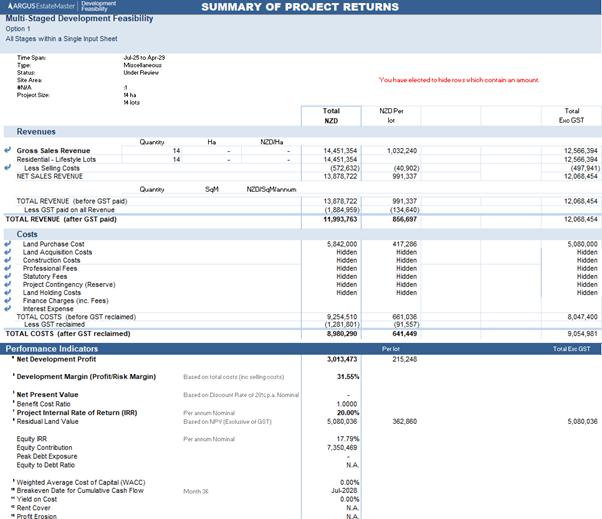Click the arrow icon beside Professional Fees
The width and height of the screenshot is (602, 519).
point(7,268)
